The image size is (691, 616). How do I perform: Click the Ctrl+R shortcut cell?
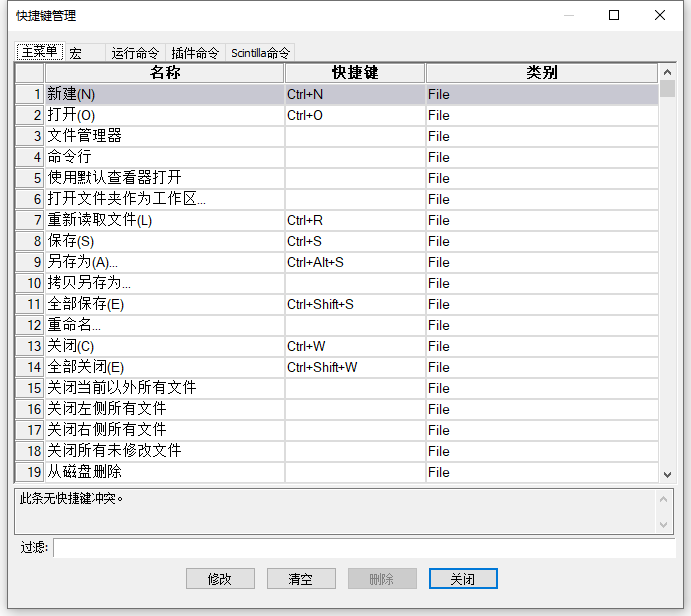(355, 220)
